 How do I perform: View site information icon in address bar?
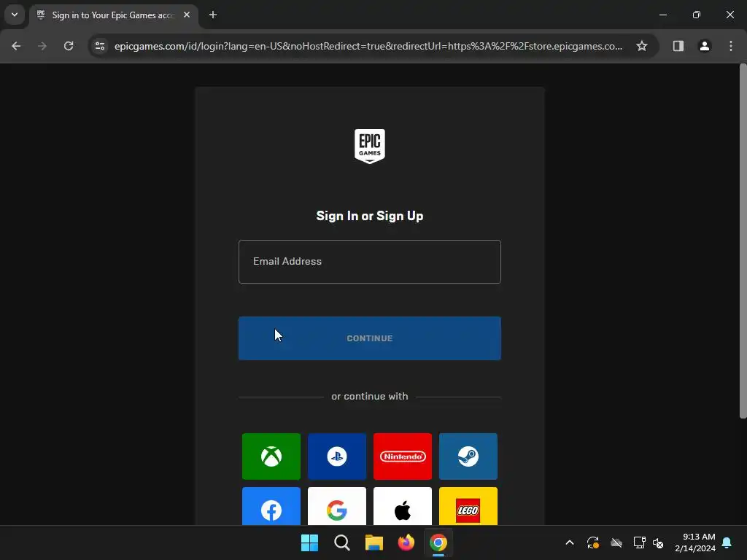(100, 46)
